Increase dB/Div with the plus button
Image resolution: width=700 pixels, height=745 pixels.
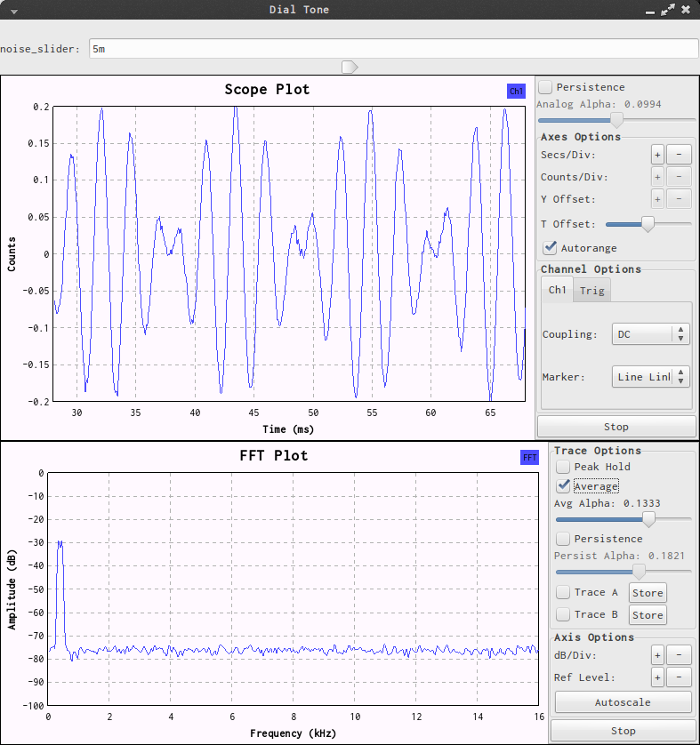pyautogui.click(x=657, y=656)
